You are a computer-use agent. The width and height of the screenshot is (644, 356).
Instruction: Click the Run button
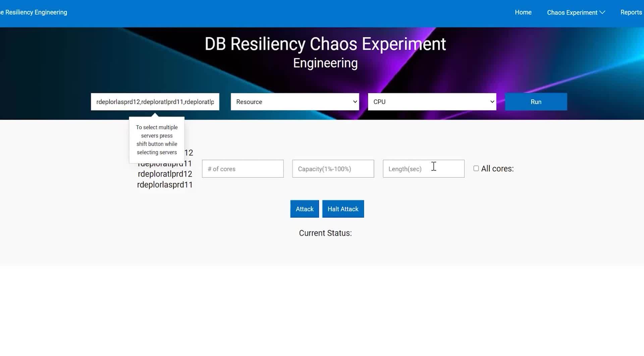pyautogui.click(x=536, y=101)
